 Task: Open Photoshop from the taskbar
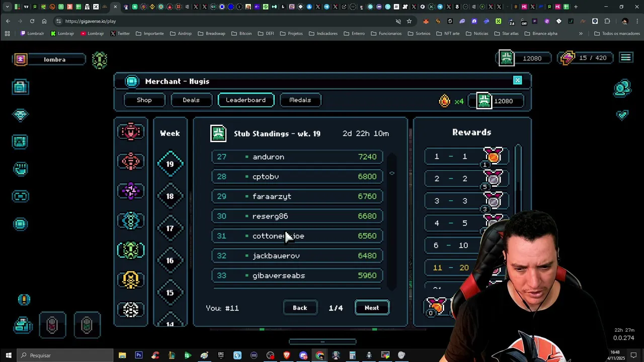point(139,355)
